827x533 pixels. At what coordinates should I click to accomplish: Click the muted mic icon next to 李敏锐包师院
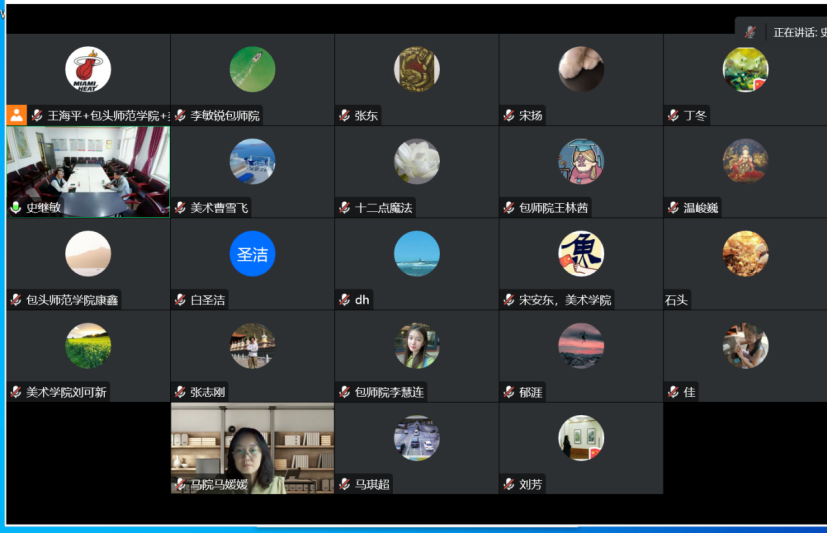181,116
